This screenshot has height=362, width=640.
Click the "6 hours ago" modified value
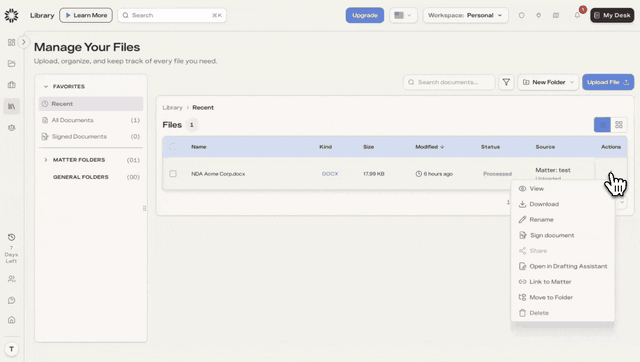(x=438, y=174)
